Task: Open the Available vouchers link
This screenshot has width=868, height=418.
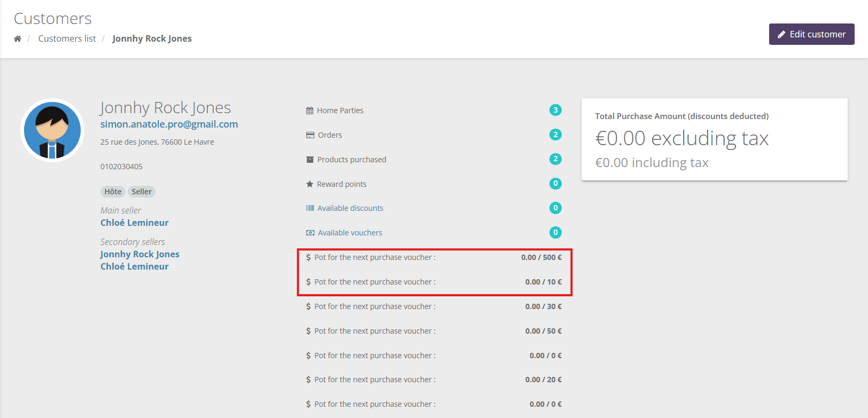Action: [350, 233]
